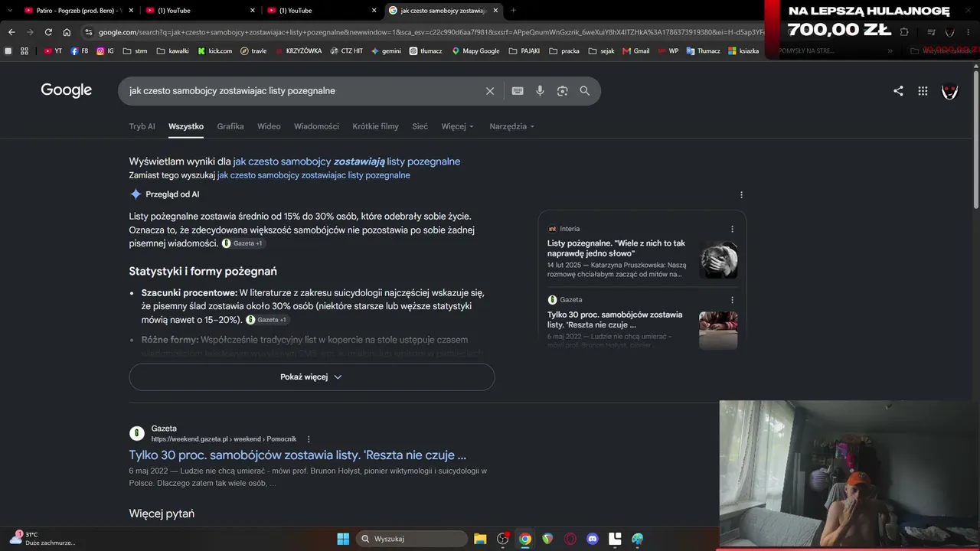
Task: Share the search results page
Action: click(x=898, y=91)
